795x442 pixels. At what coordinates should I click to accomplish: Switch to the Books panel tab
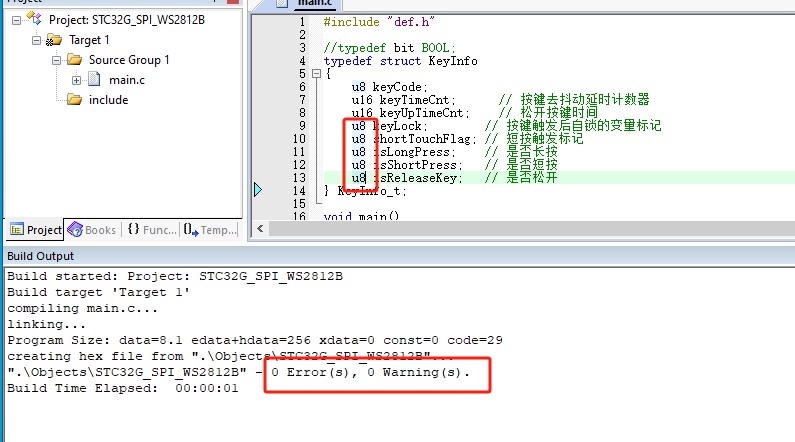pyautogui.click(x=92, y=230)
